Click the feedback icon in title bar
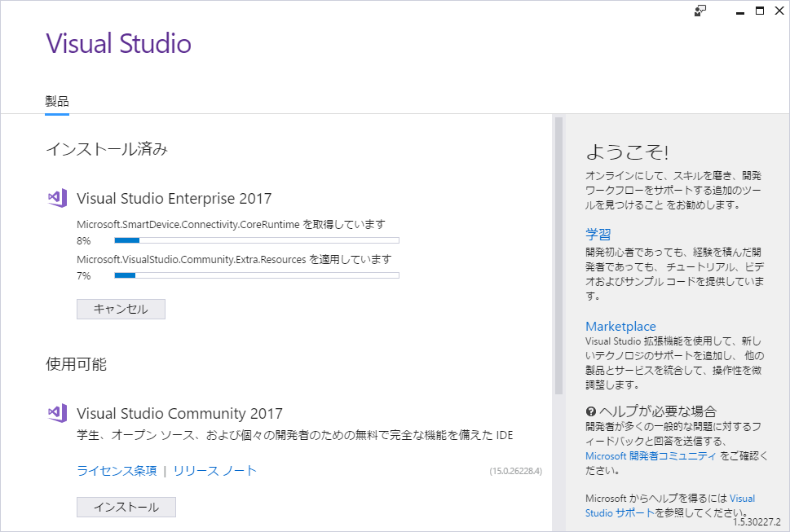This screenshot has height=532, width=790. coord(700,11)
